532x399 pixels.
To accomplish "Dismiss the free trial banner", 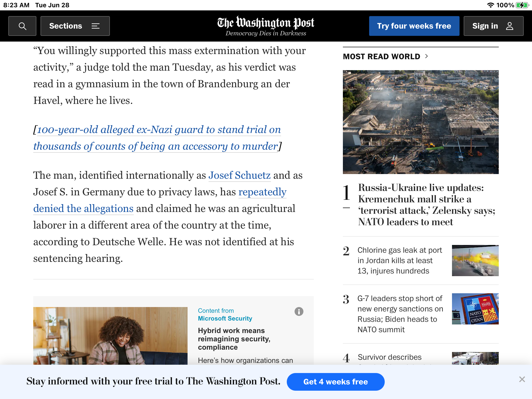I will pos(522,380).
